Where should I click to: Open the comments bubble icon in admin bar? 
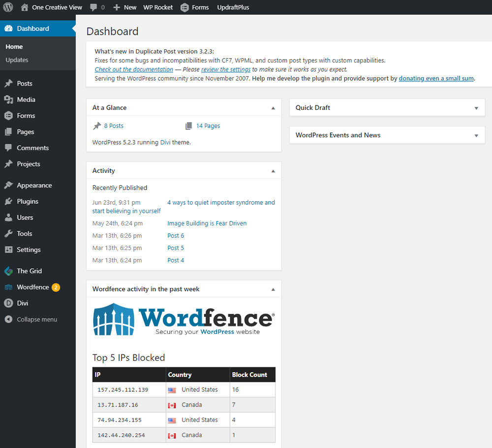tap(93, 7)
